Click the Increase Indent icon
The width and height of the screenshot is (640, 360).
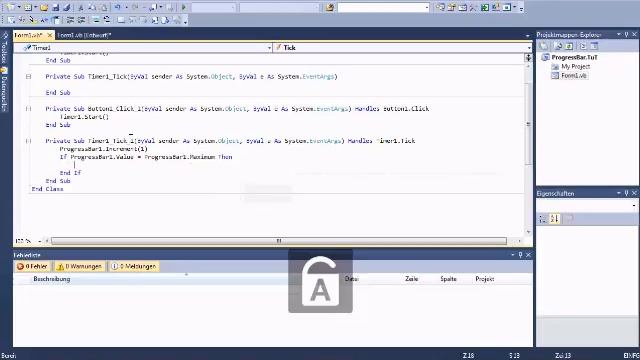tap(81, 20)
